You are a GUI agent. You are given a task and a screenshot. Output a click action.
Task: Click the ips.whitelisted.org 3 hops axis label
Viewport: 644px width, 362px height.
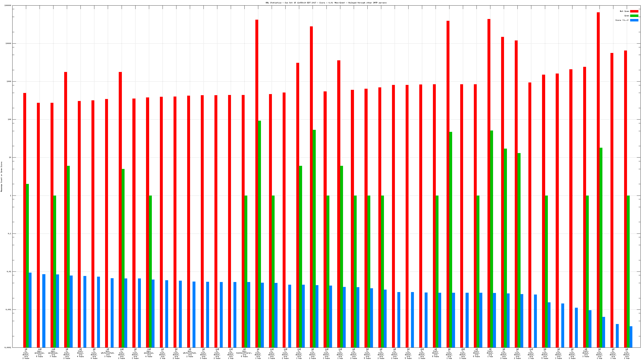108,354
